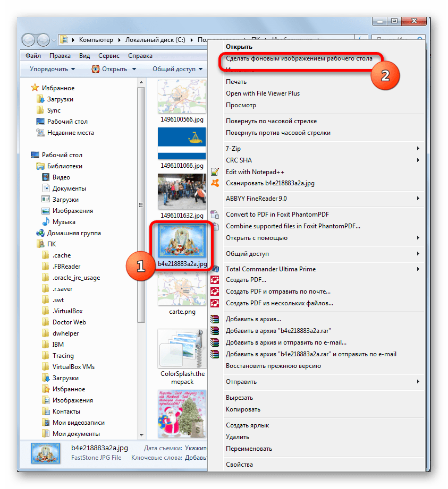Screen dimensions: 448x489
Task: Click the Favorites star icon in sidebar
Action: tap(35, 88)
